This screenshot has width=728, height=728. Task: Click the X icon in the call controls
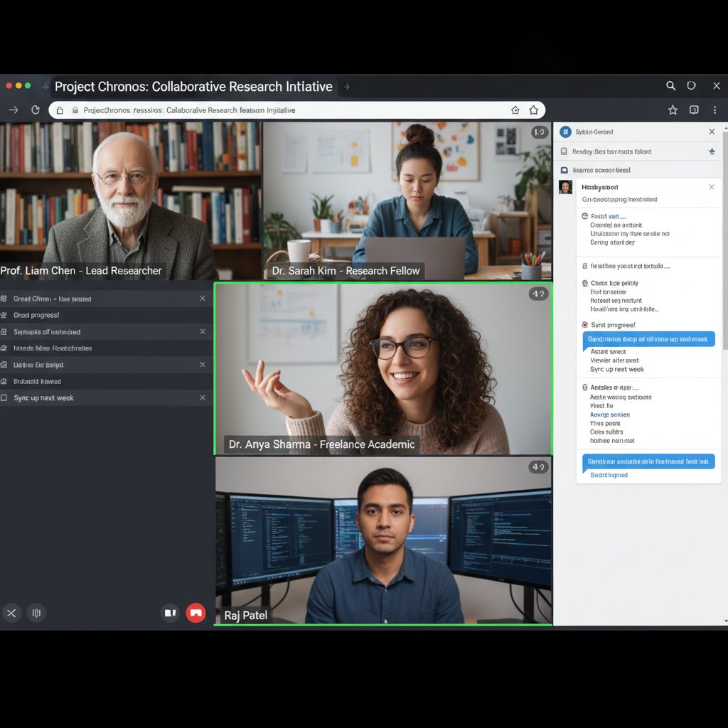click(11, 613)
